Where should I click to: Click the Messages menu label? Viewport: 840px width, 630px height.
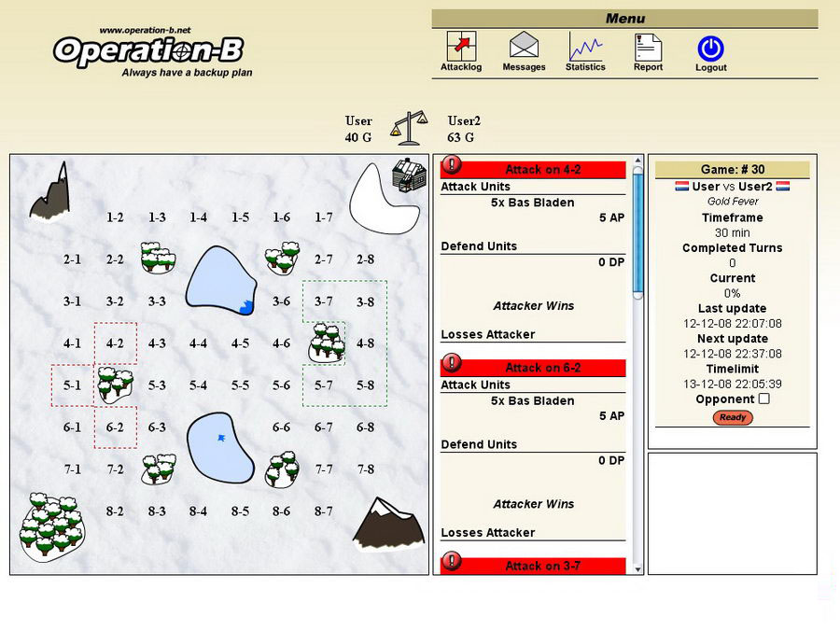pyautogui.click(x=524, y=67)
